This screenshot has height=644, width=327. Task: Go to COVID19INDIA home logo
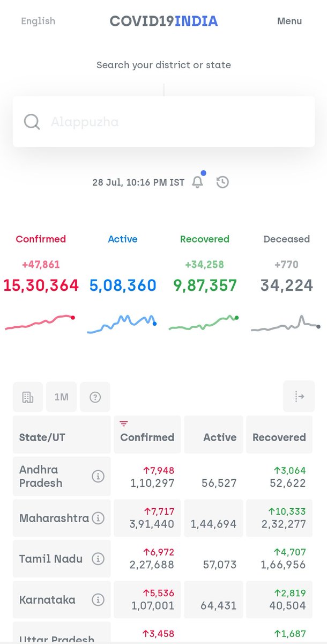[163, 21]
